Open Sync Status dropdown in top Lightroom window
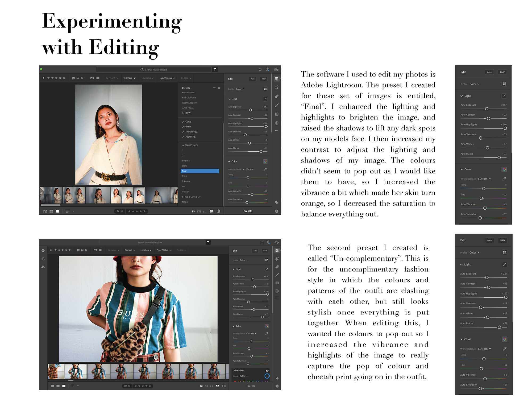The image size is (532, 411). pos(167,78)
